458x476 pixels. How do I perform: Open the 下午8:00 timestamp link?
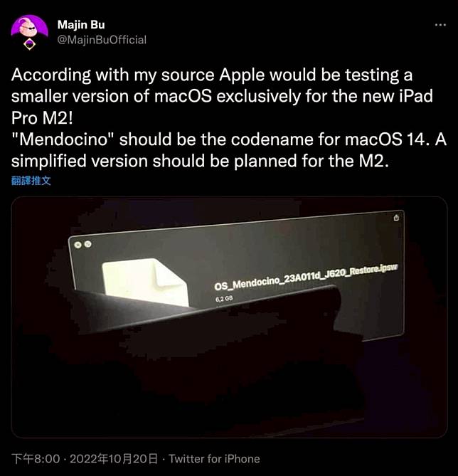point(36,459)
